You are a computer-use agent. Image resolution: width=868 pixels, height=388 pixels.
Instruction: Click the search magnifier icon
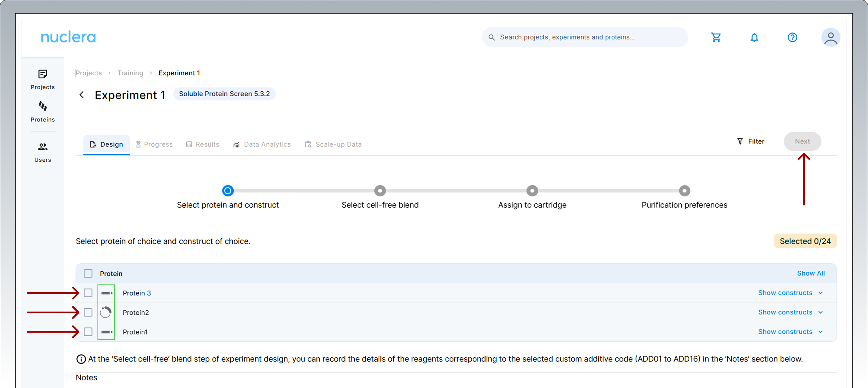(492, 37)
